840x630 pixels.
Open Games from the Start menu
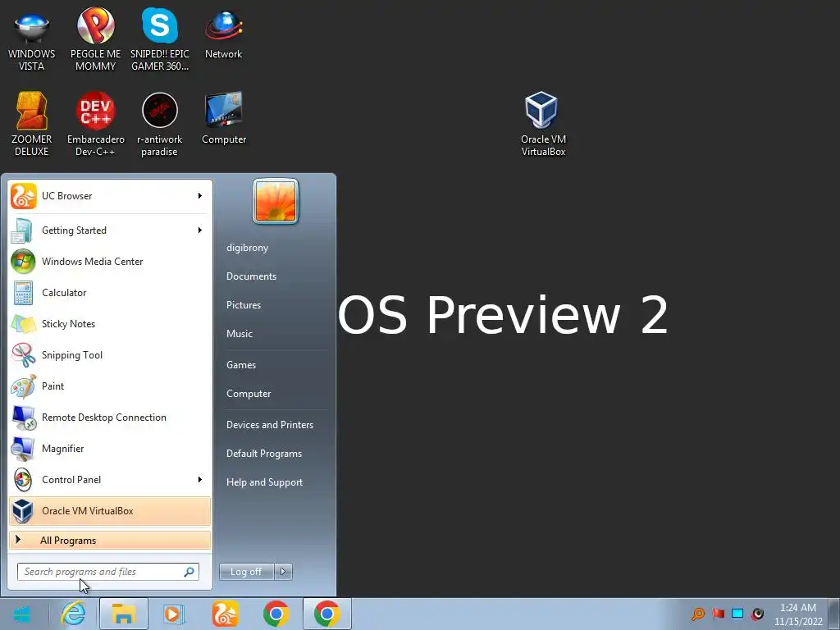241,365
